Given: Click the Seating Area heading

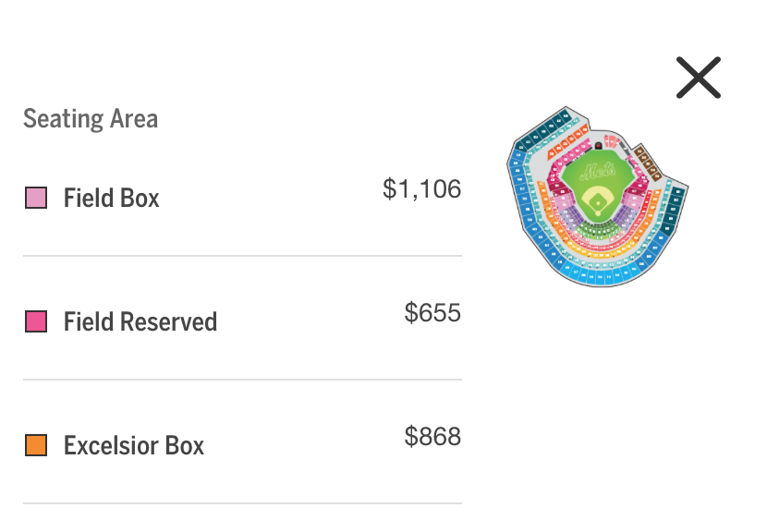Looking at the screenshot, I should pos(91,119).
